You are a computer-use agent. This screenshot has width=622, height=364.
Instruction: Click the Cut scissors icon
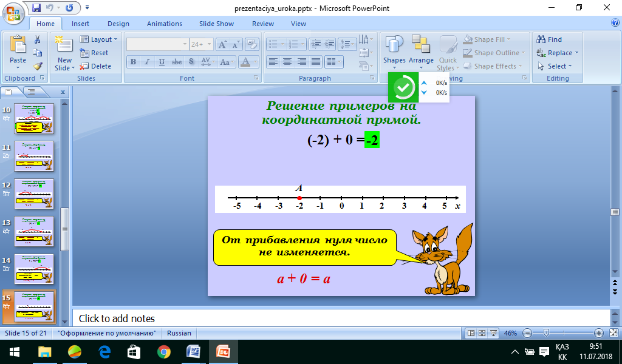[37, 39]
